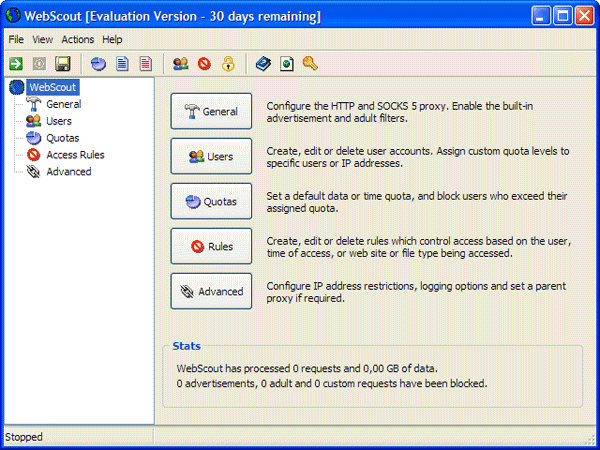Click the 'Configure the HTTP and SOCKS 5 proxy' description
The height and width of the screenshot is (450, 600).
pyautogui.click(x=400, y=112)
